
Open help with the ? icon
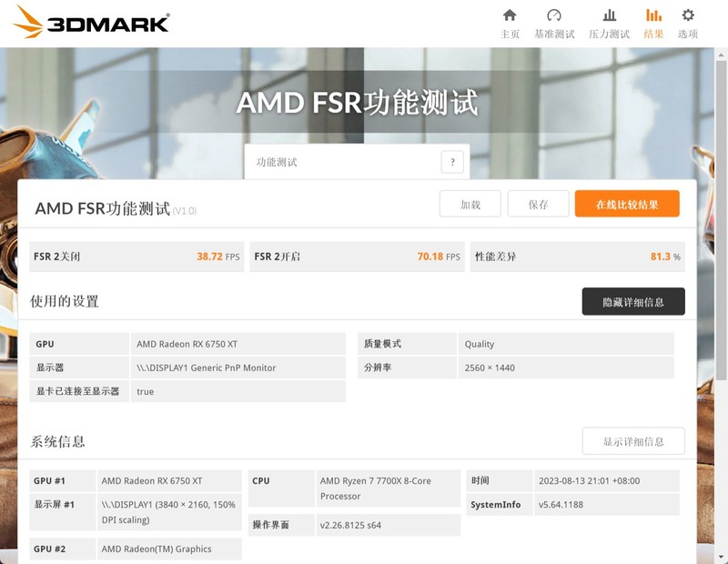(x=452, y=160)
